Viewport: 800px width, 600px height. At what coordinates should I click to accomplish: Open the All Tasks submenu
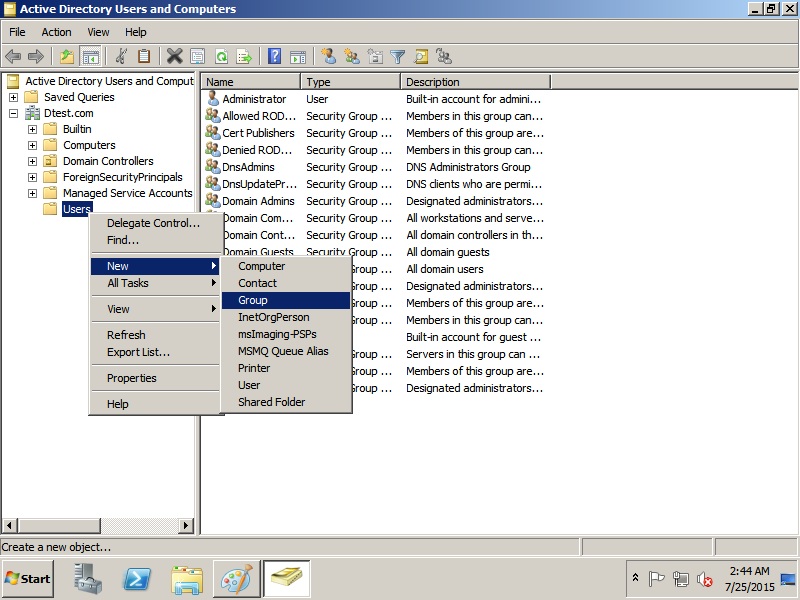click(x=128, y=283)
